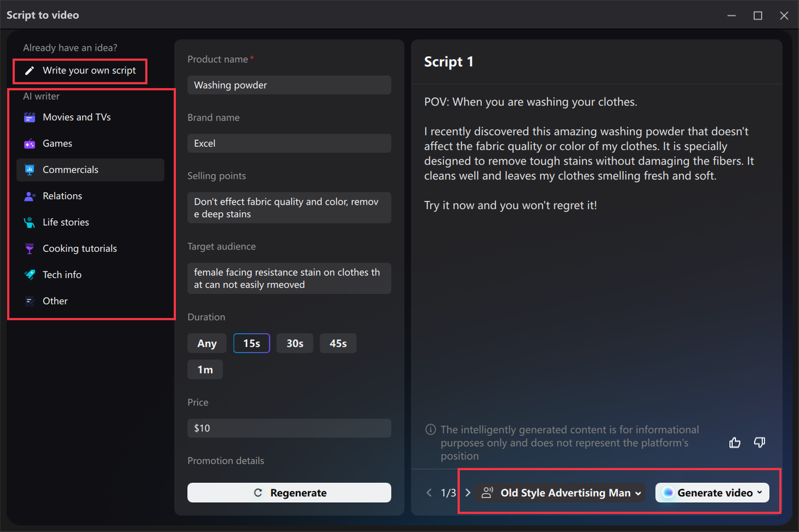Click the Generate video button
This screenshot has width=799, height=532.
tap(708, 493)
